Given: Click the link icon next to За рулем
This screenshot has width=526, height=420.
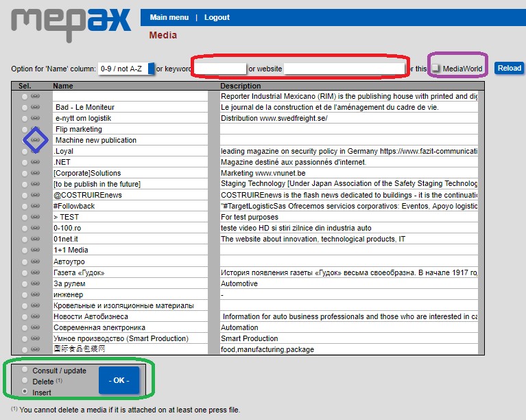Looking at the screenshot, I should 36,283.
